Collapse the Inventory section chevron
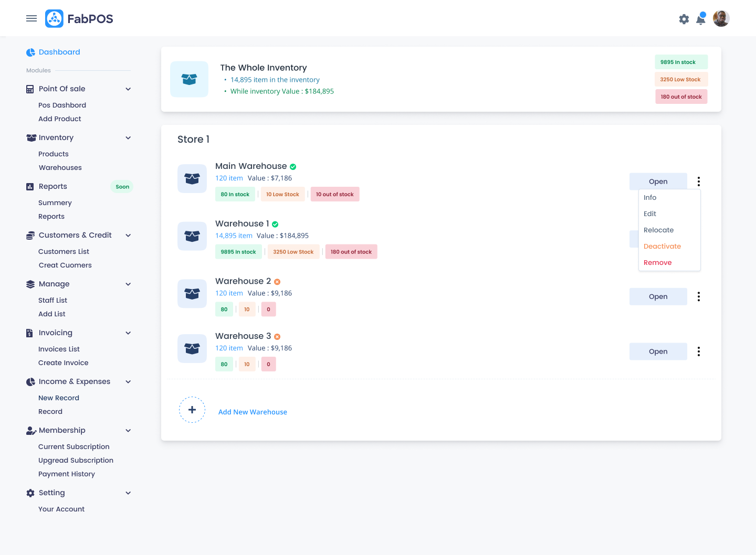This screenshot has height=555, width=756. (128, 138)
